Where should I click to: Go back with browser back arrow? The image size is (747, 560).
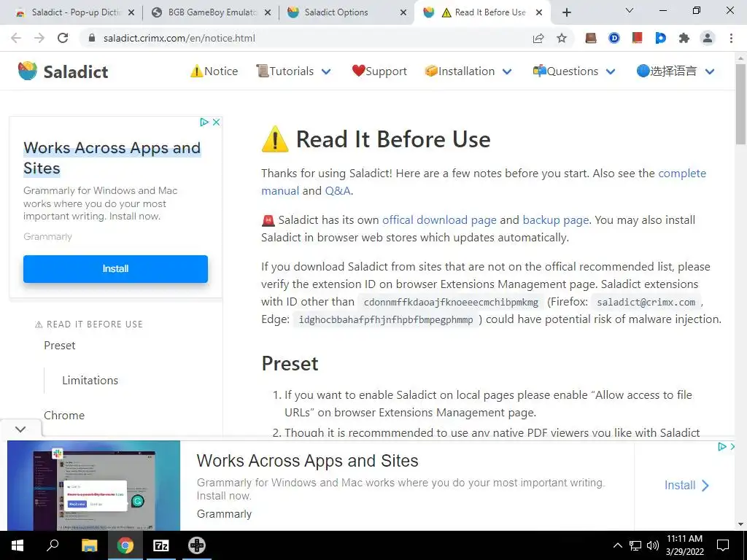(16, 38)
